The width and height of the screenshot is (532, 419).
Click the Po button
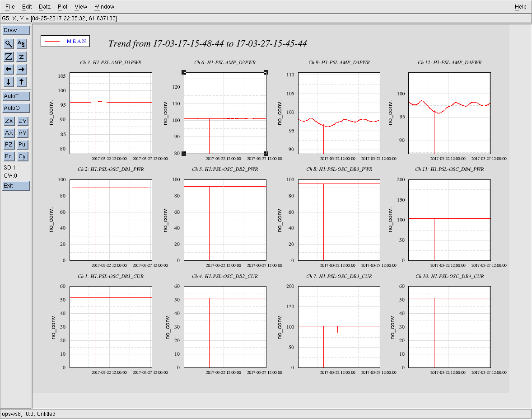(x=9, y=156)
